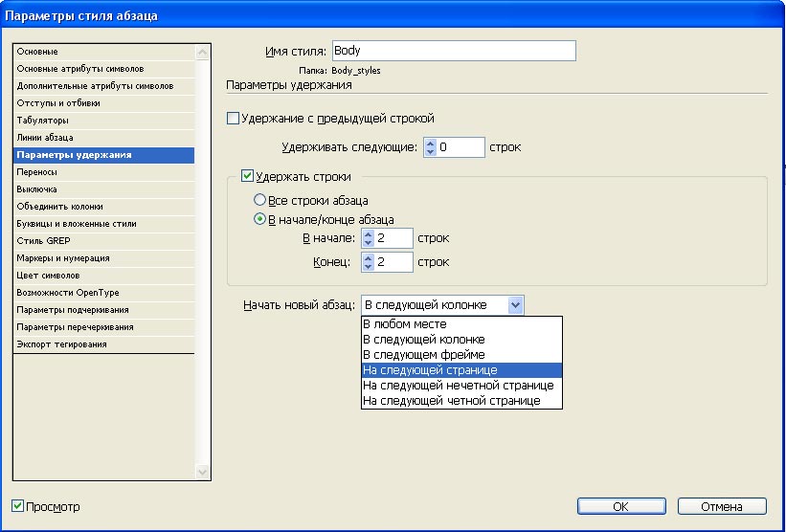Toggle the Просмотр preview checkbox
Screen dimensions: 786x532
17,506
